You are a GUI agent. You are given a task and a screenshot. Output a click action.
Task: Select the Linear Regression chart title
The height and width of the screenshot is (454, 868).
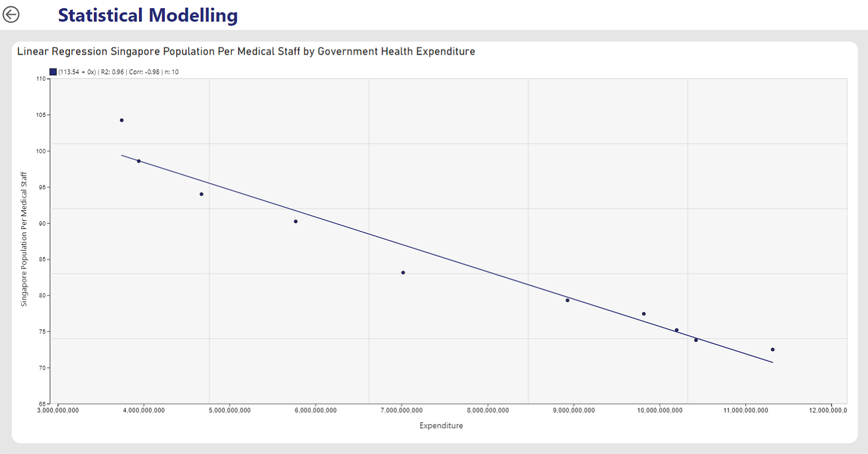click(246, 52)
